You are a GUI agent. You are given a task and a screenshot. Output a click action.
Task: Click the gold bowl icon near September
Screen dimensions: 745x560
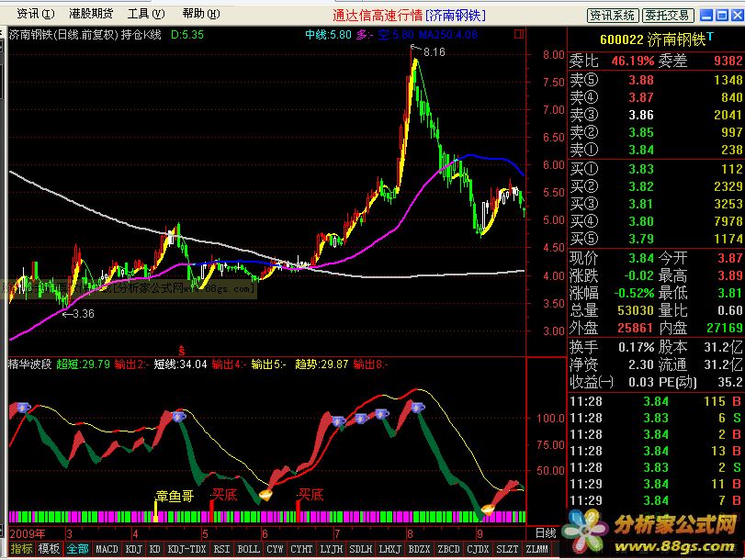tap(488, 510)
